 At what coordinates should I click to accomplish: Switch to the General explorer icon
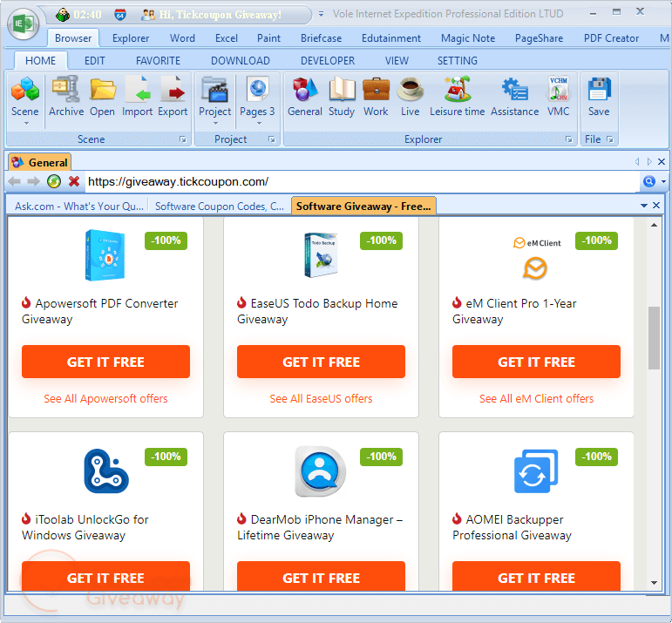click(x=305, y=89)
